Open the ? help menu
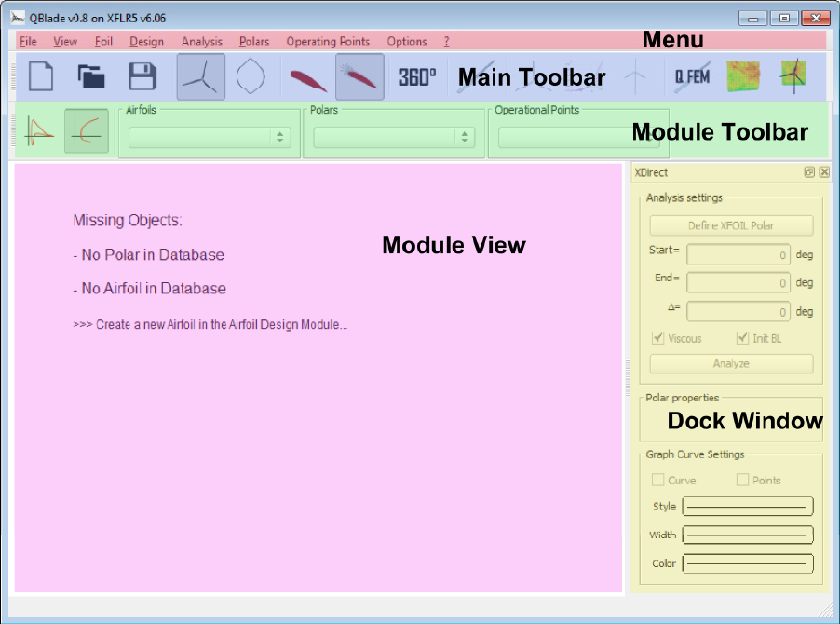This screenshot has width=840, height=624. tap(446, 41)
